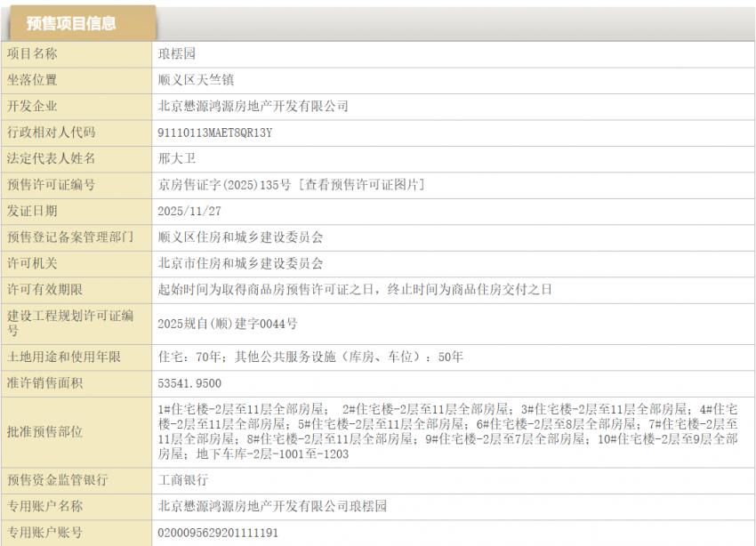Select the bank value 工商银行

(x=183, y=480)
